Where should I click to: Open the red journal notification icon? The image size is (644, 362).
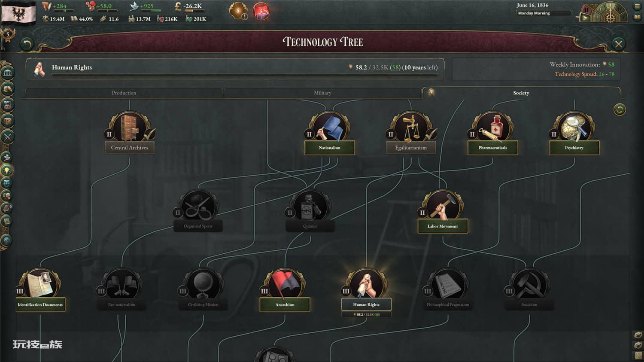[x=261, y=11]
